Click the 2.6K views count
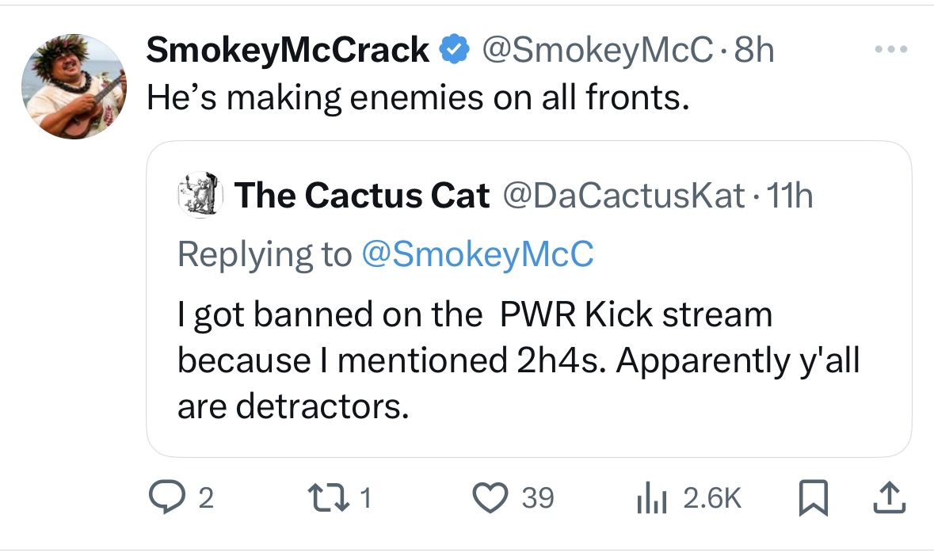 point(712,498)
